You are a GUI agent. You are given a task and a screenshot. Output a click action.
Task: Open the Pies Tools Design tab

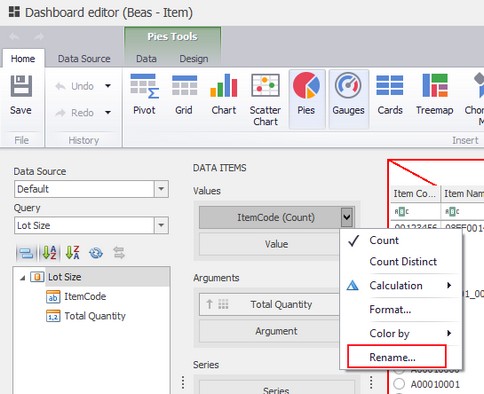(x=194, y=59)
